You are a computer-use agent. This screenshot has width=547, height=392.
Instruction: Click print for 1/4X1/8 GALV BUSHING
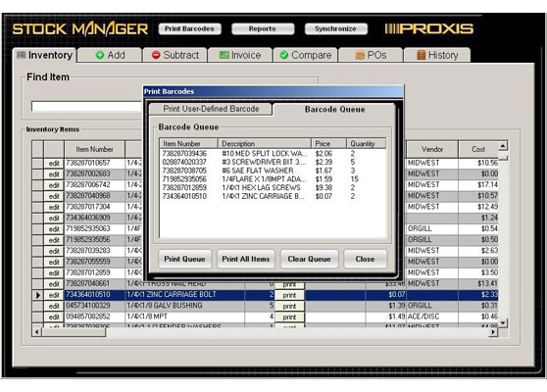pos(289,306)
